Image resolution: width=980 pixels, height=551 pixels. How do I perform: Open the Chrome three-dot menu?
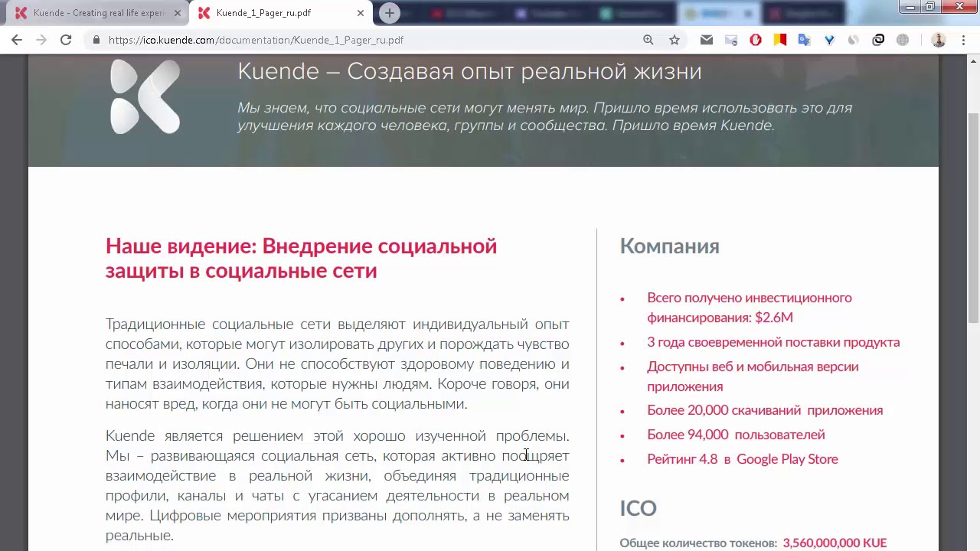coord(963,40)
